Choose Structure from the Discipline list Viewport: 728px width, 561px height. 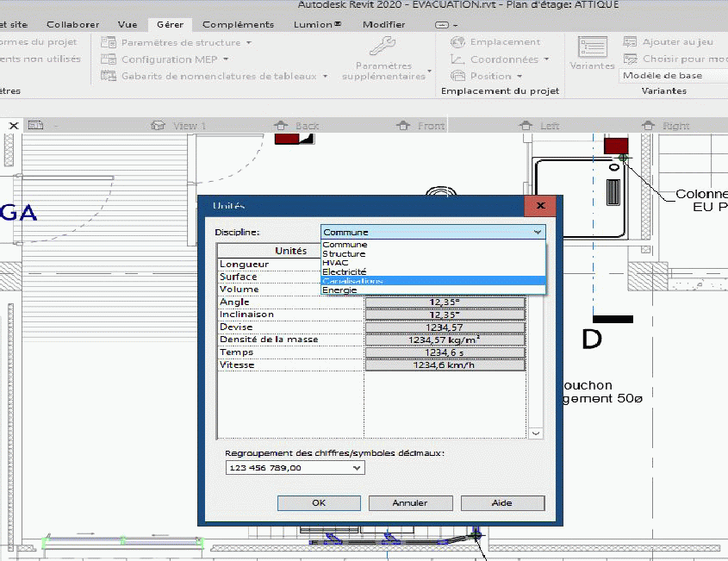(344, 253)
